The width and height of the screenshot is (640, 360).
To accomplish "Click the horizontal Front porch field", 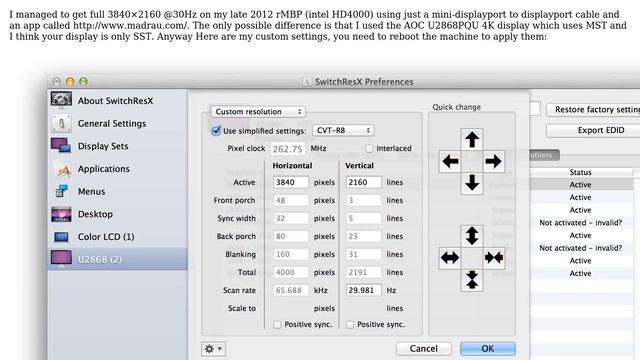I will (291, 200).
